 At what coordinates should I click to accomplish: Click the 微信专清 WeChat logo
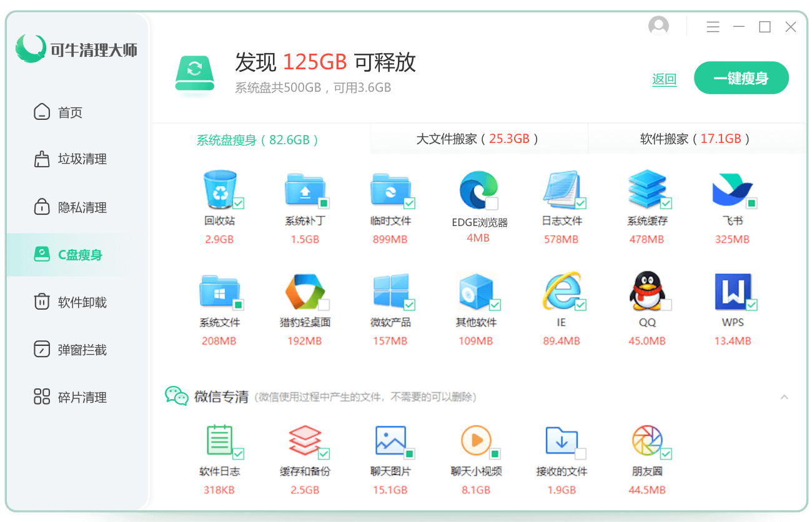pos(177,396)
